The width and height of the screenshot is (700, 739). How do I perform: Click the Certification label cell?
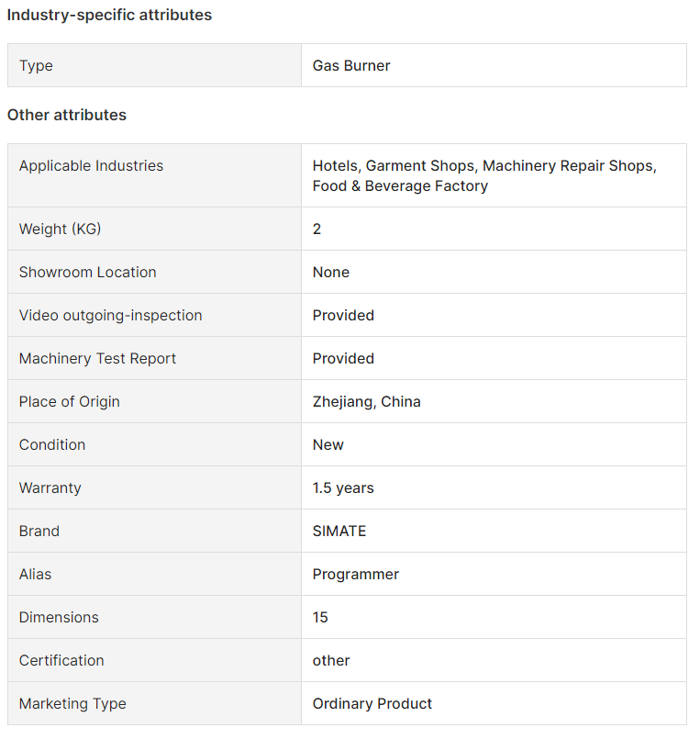[154, 660]
